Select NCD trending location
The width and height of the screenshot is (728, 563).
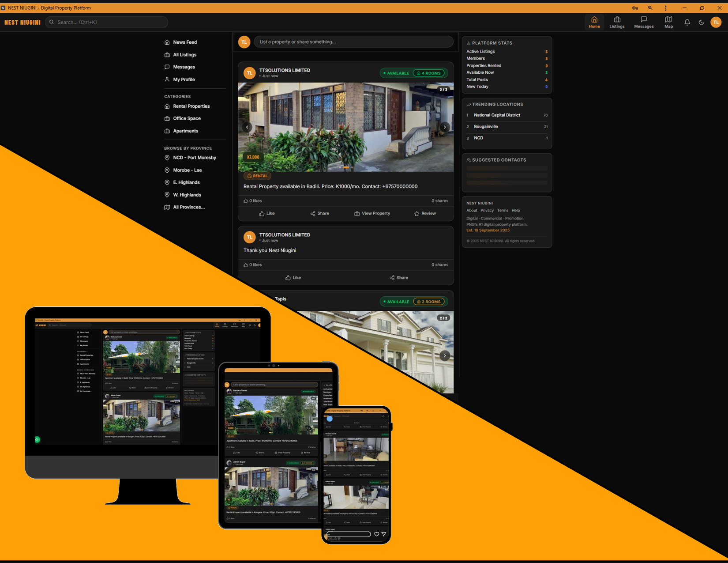tap(507, 138)
